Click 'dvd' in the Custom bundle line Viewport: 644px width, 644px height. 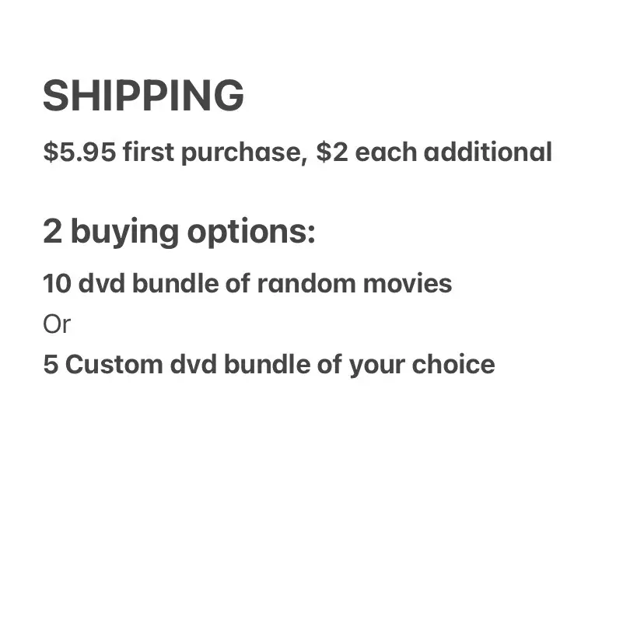pyautogui.click(x=194, y=364)
